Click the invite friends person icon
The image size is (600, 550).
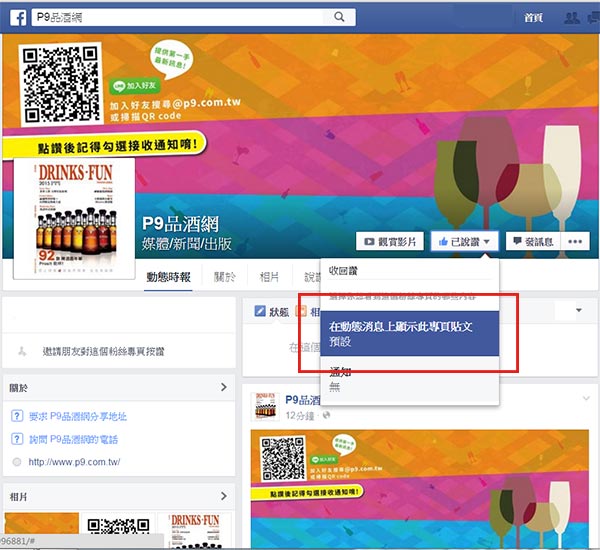pyautogui.click(x=22, y=351)
